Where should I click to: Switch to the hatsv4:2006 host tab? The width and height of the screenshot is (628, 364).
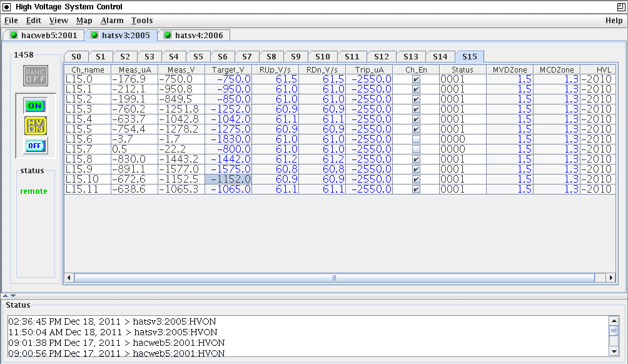click(x=194, y=35)
